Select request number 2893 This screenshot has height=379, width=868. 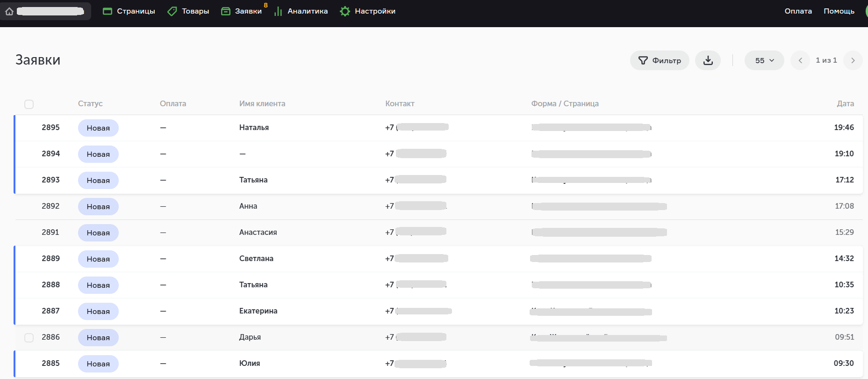point(50,180)
